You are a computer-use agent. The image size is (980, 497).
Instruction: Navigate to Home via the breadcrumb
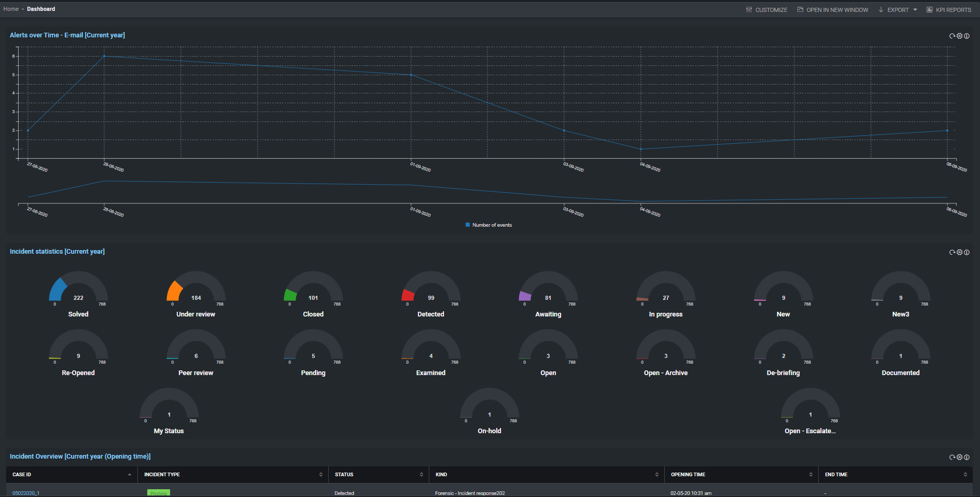coord(11,9)
